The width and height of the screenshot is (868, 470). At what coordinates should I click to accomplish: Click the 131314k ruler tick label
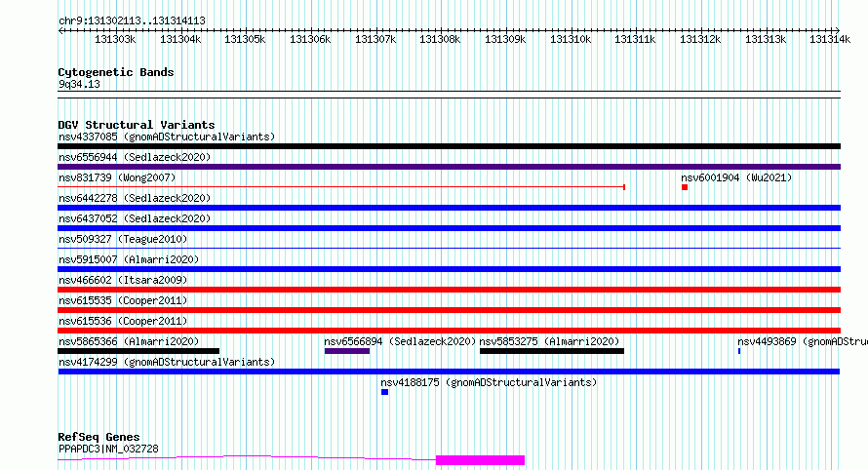tap(830, 39)
